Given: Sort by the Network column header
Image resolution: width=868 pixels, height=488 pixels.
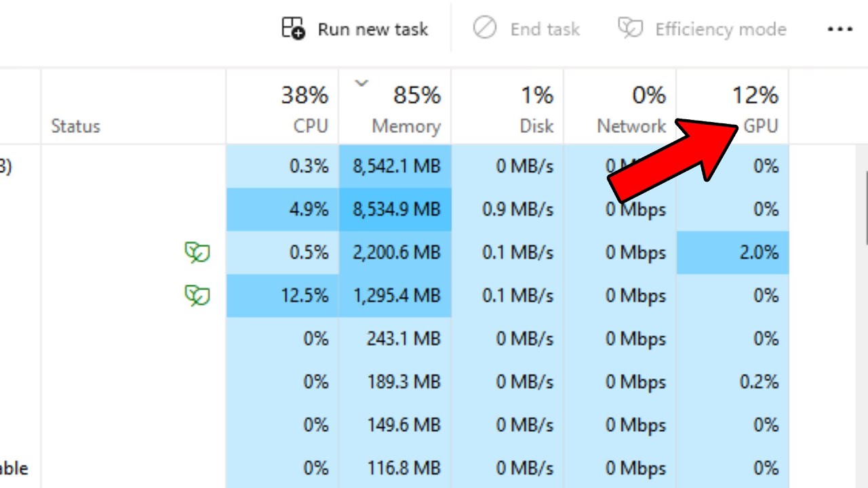Looking at the screenshot, I should (620, 107).
